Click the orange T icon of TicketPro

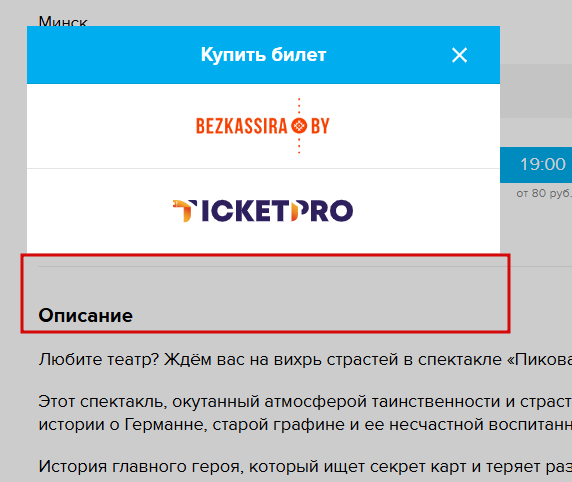182,211
